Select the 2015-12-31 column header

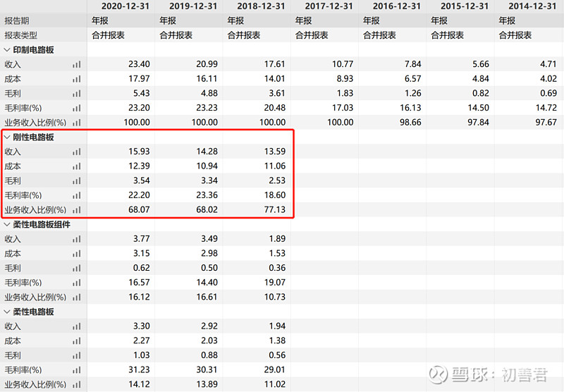465,6
